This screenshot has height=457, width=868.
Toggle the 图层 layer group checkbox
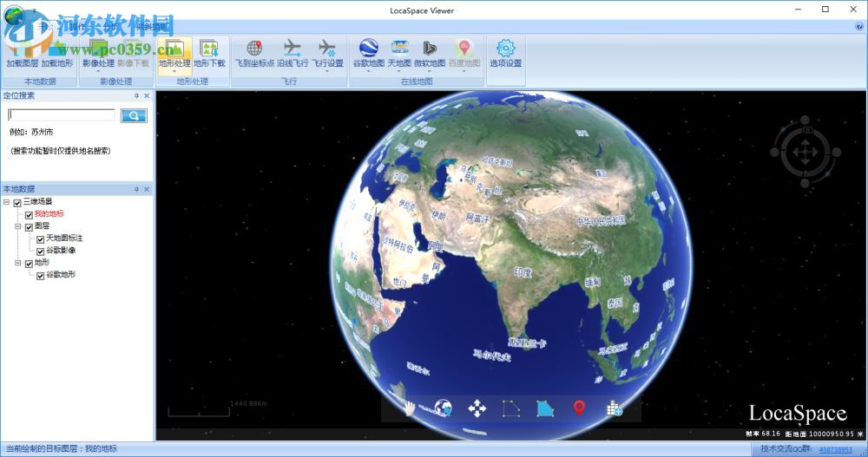(x=29, y=227)
